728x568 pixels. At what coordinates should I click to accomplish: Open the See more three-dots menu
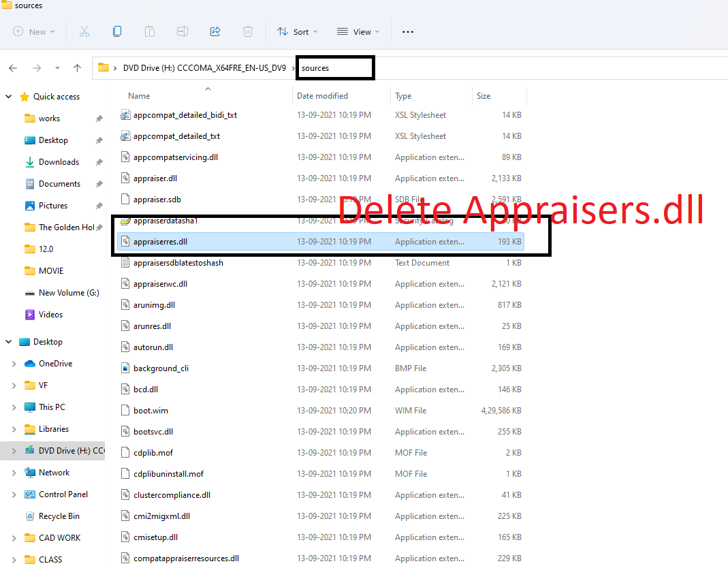pyautogui.click(x=408, y=31)
